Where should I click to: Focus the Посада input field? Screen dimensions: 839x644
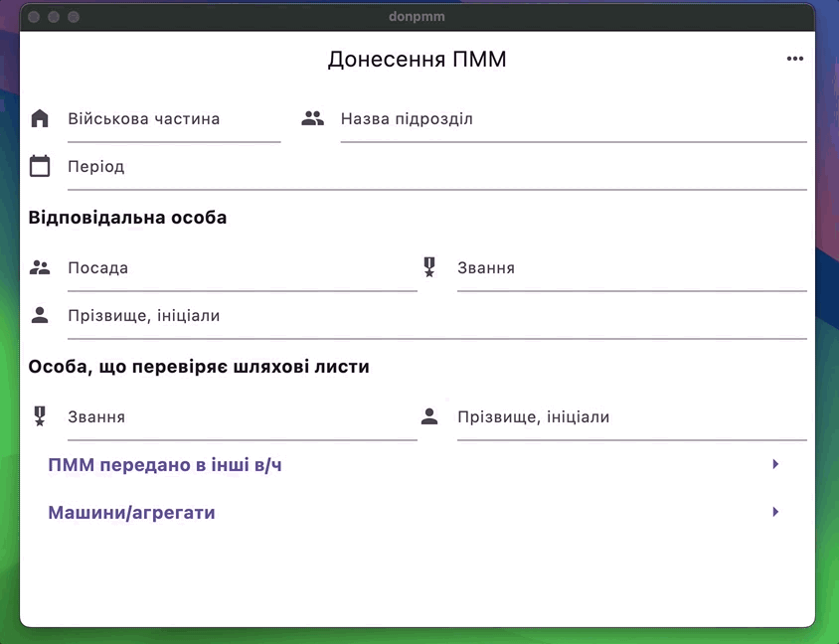pyautogui.click(x=243, y=268)
